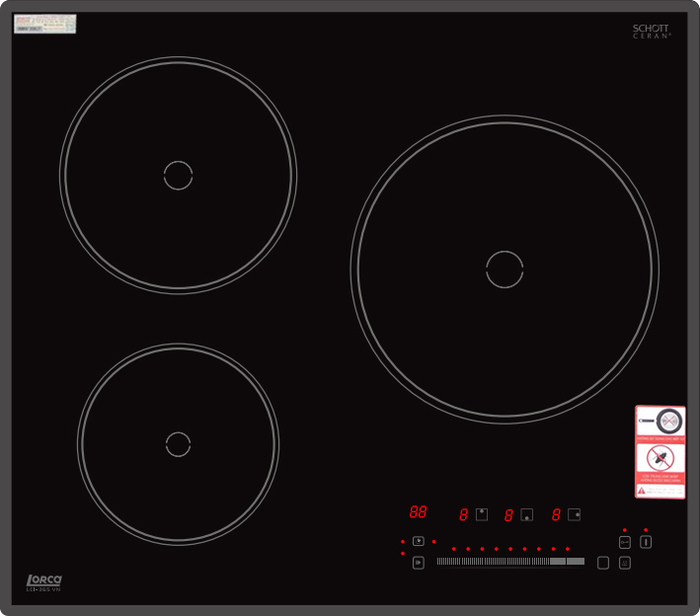Viewport: 700px width, 616px height.
Task: Select the upper-left cooking zone icon
Action: (482, 513)
